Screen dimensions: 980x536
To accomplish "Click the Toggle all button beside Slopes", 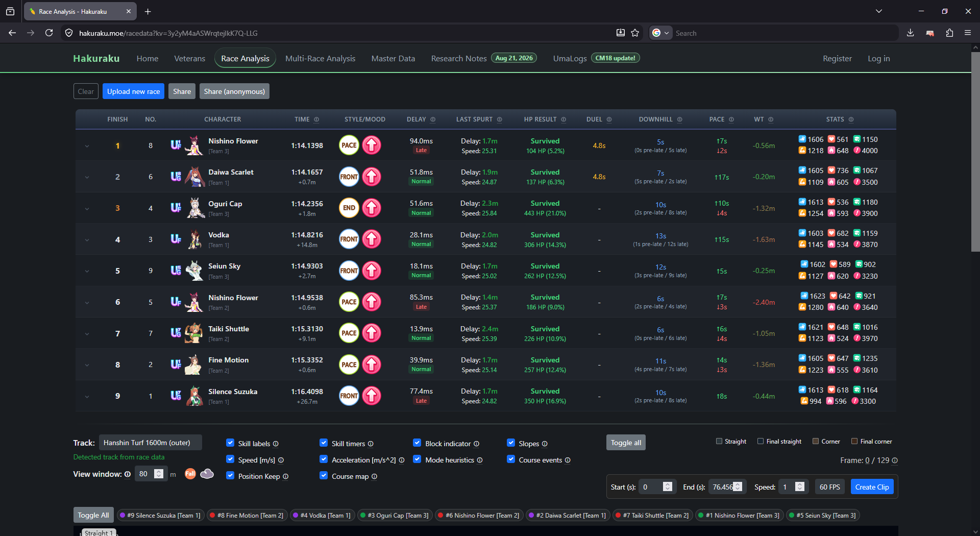I will coord(626,443).
